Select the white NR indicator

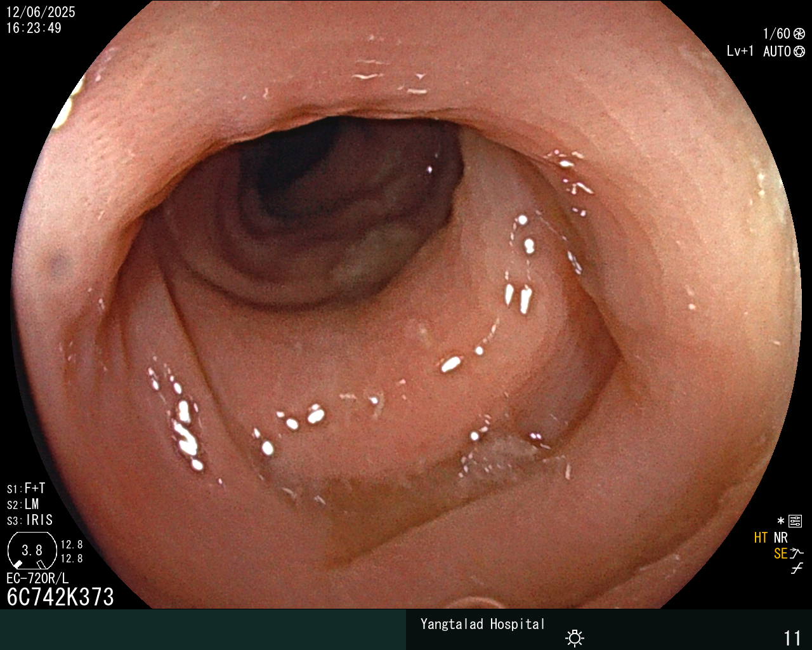coord(780,538)
